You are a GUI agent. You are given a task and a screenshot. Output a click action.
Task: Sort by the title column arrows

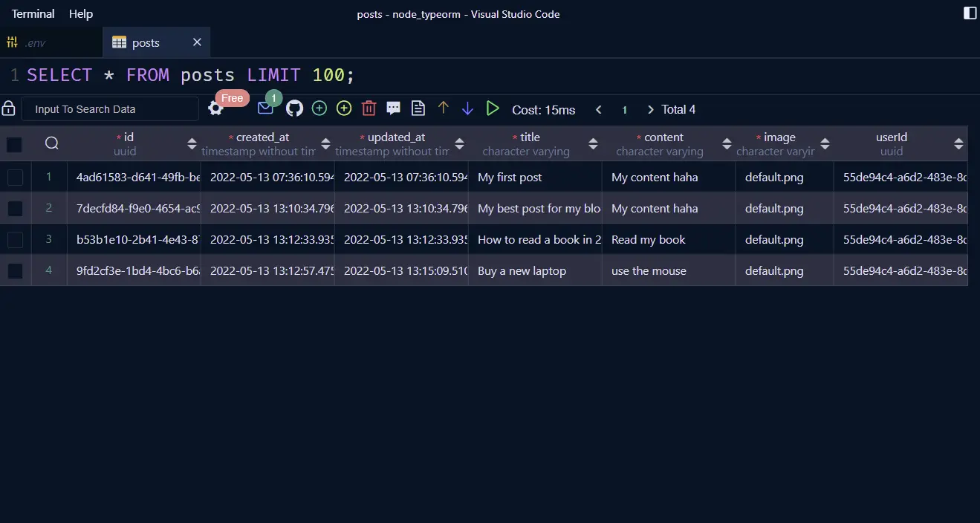click(593, 144)
